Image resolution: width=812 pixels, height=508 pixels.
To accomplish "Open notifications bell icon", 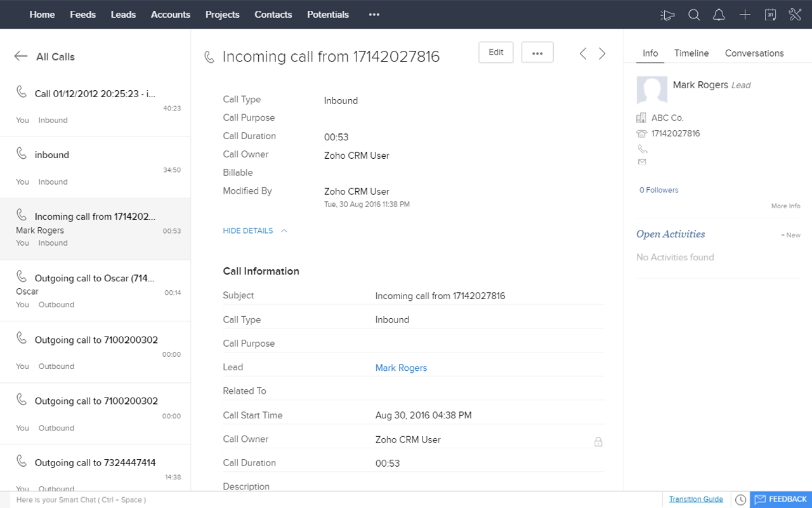I will pyautogui.click(x=719, y=14).
